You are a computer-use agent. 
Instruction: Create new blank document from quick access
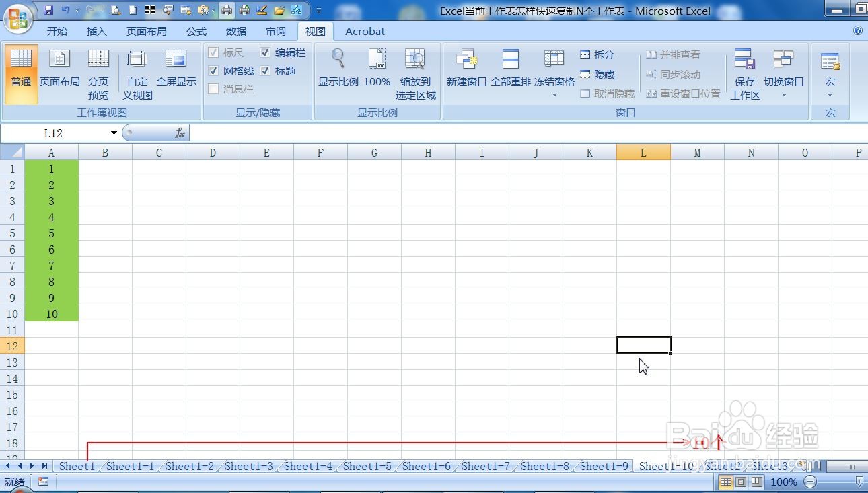click(x=133, y=10)
